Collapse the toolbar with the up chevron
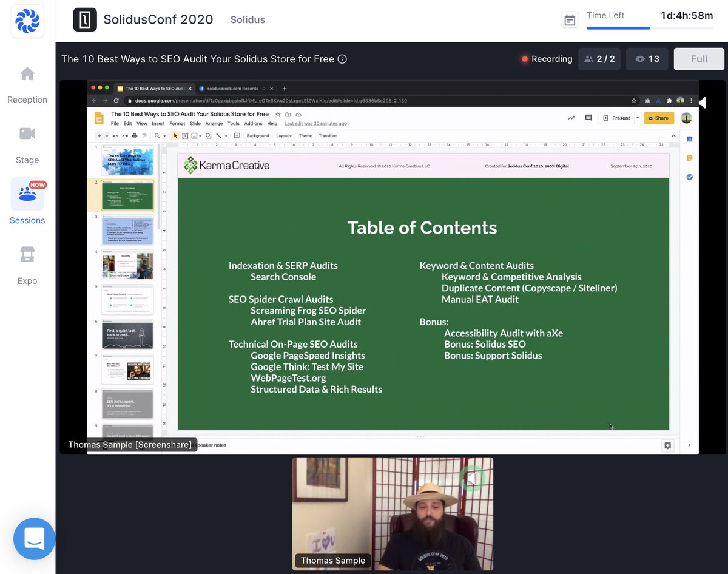 coord(673,136)
